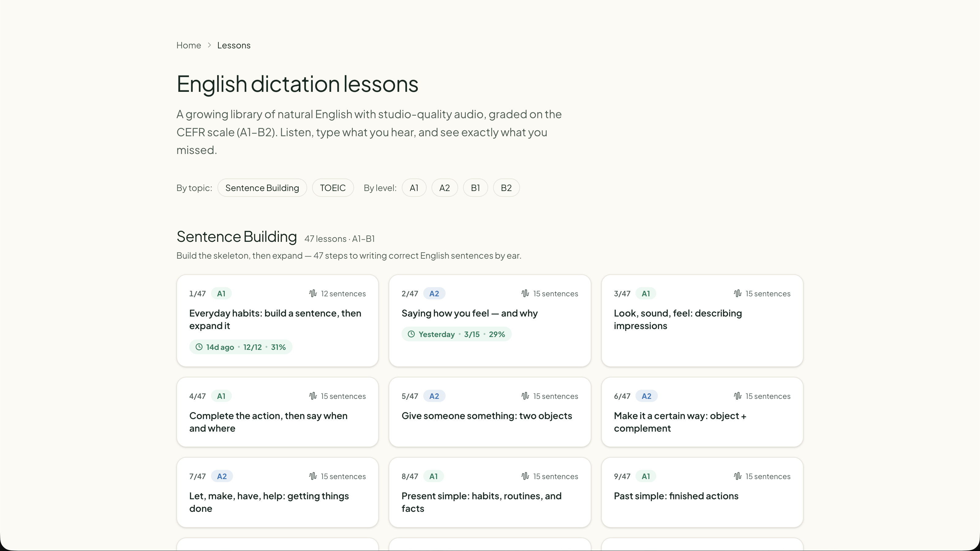Filter by TOEIC topic
This screenshot has width=980, height=551.
click(333, 188)
